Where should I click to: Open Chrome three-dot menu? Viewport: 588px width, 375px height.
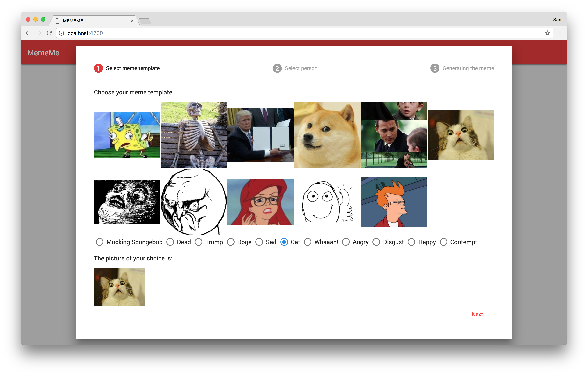(560, 33)
